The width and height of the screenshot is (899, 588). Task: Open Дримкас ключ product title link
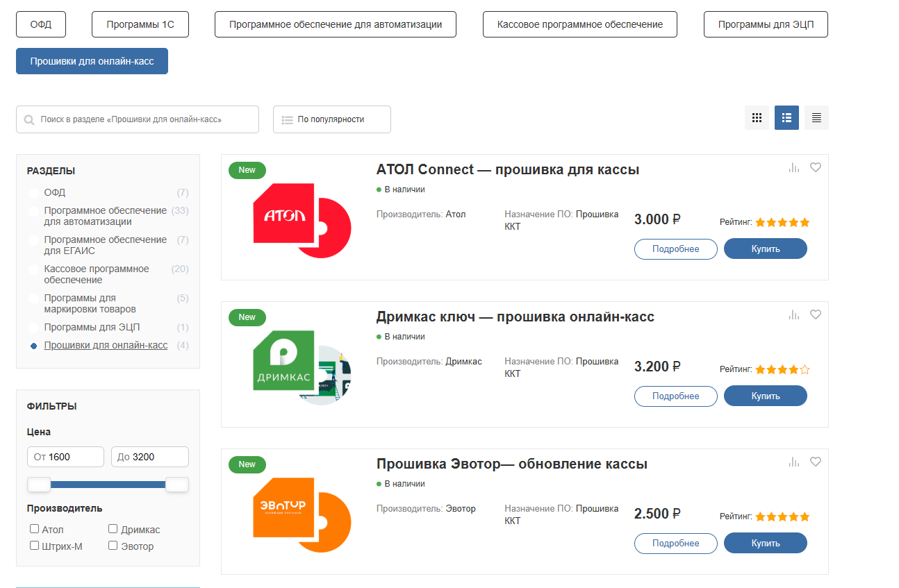click(516, 317)
